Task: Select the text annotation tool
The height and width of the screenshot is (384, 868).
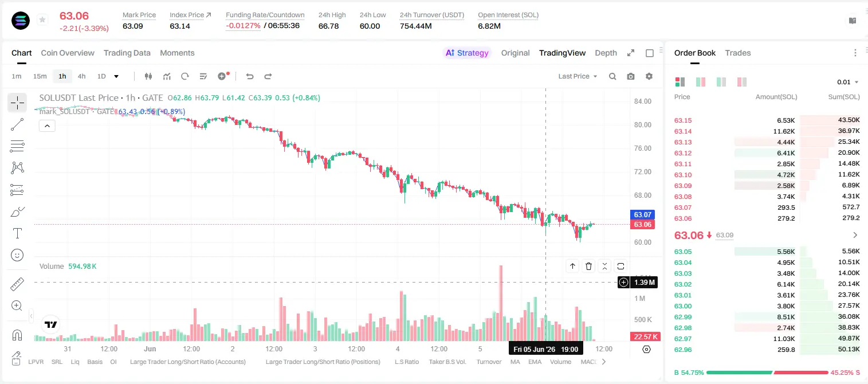Action: tap(17, 233)
